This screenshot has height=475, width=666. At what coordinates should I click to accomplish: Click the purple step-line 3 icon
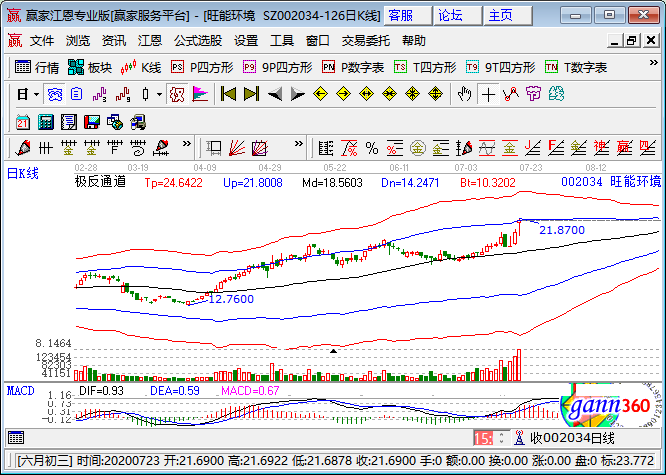(x=99, y=94)
